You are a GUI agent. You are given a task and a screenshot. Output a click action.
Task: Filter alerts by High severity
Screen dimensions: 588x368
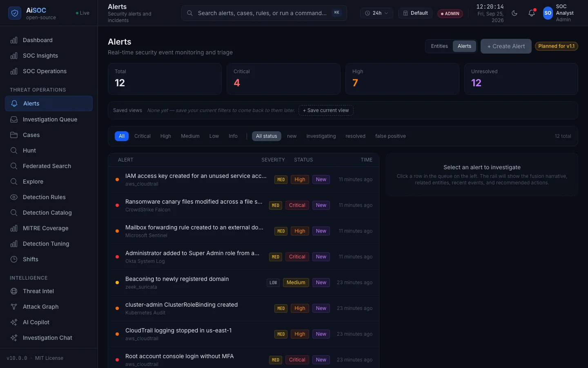point(166,136)
